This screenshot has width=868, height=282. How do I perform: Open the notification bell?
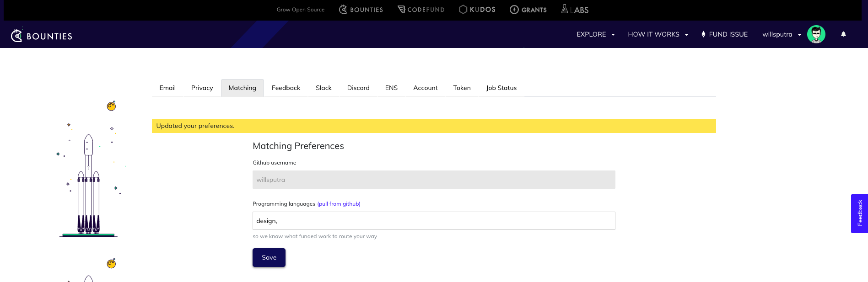click(x=843, y=34)
